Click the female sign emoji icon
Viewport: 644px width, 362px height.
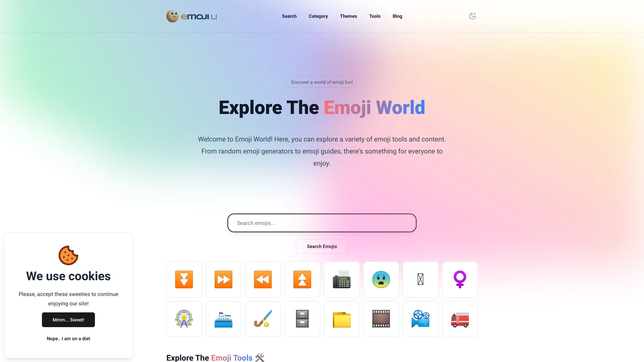pos(460,279)
